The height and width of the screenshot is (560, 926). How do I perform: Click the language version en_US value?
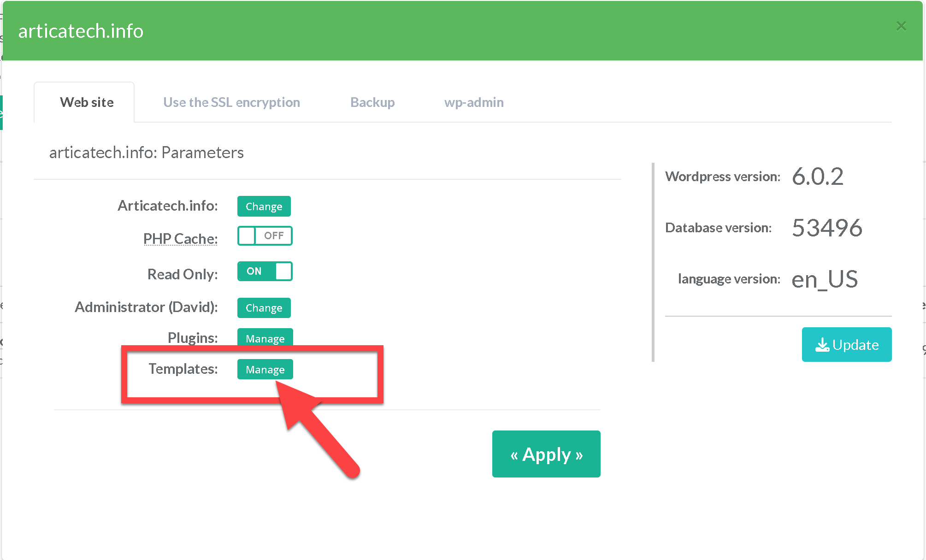tap(825, 279)
